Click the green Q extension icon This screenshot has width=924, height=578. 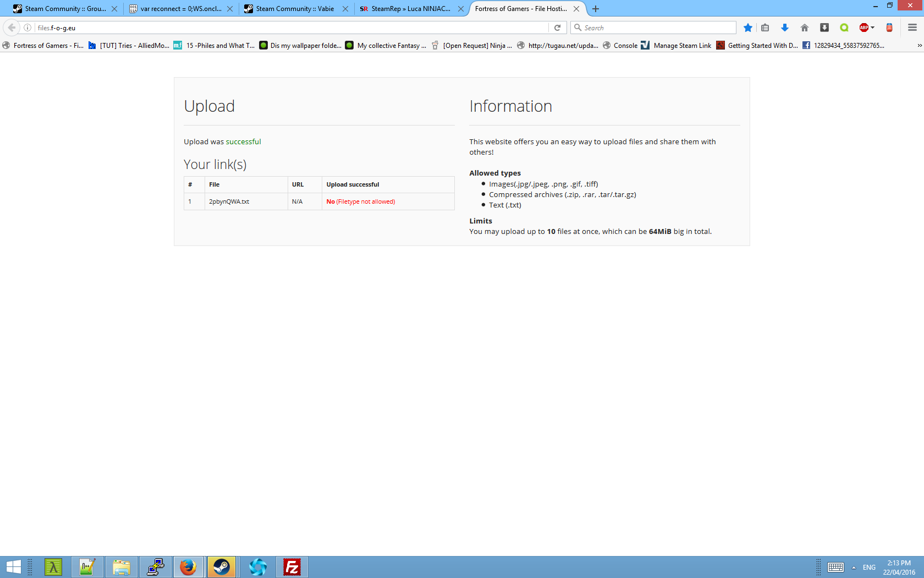844,28
